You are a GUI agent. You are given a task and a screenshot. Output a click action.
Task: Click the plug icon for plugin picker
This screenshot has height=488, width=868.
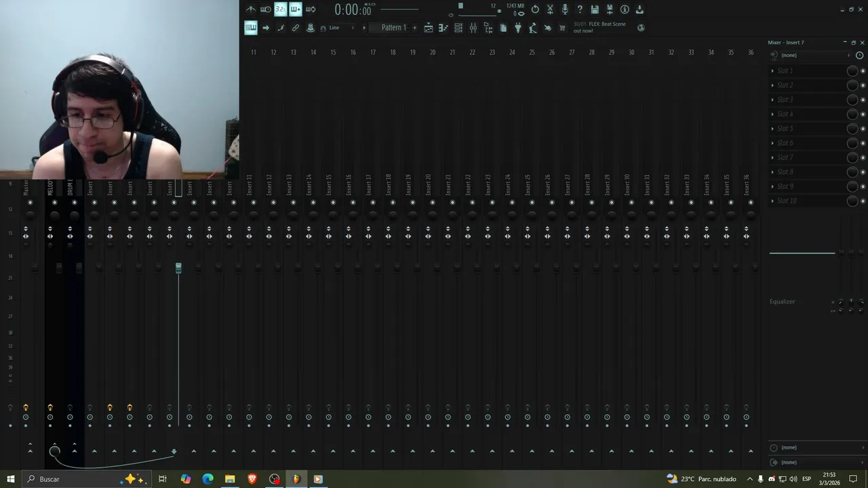click(518, 28)
